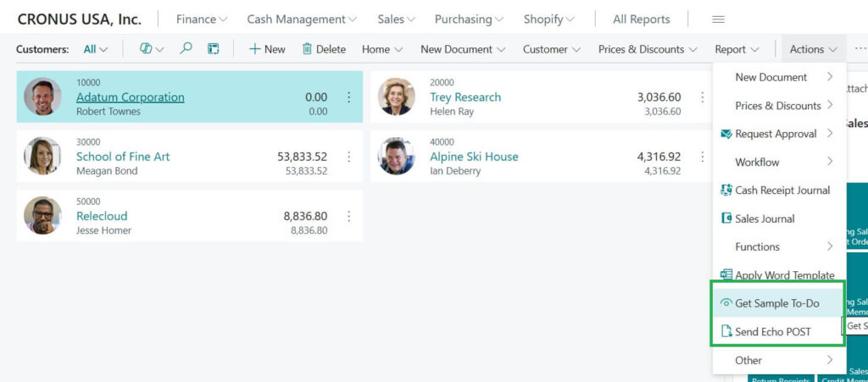Open the Other submenu

point(779,360)
